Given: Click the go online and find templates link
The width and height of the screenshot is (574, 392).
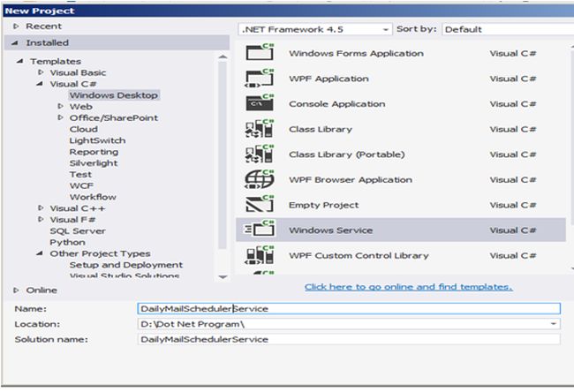Looking at the screenshot, I should tap(409, 287).
